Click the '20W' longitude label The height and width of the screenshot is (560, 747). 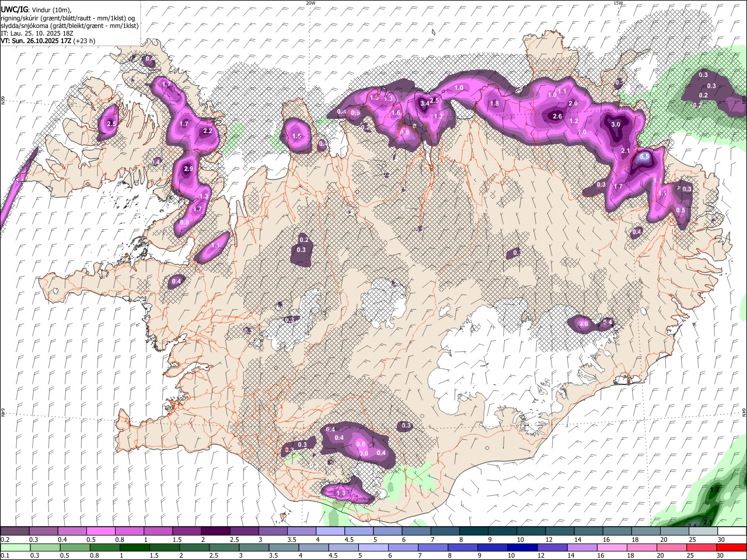point(310,3)
